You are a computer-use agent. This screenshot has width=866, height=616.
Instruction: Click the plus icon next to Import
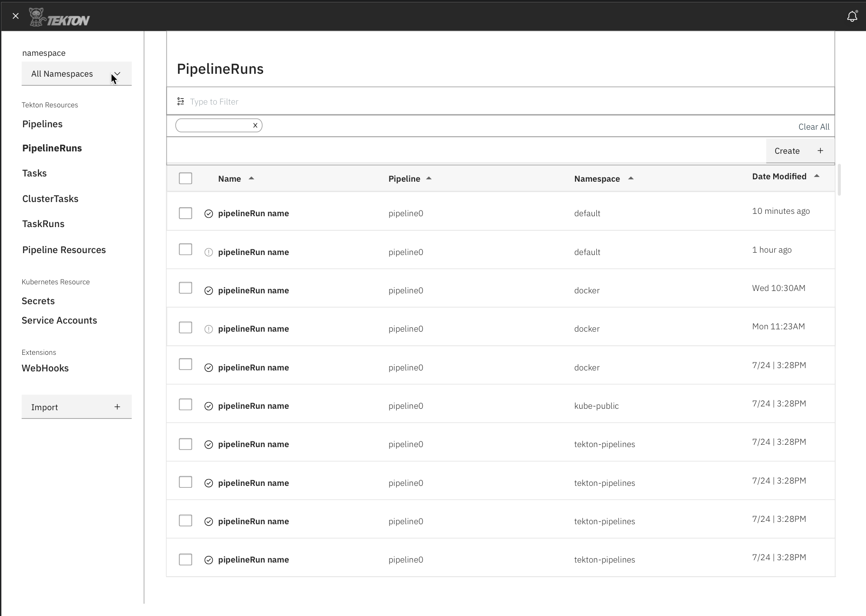tap(117, 406)
